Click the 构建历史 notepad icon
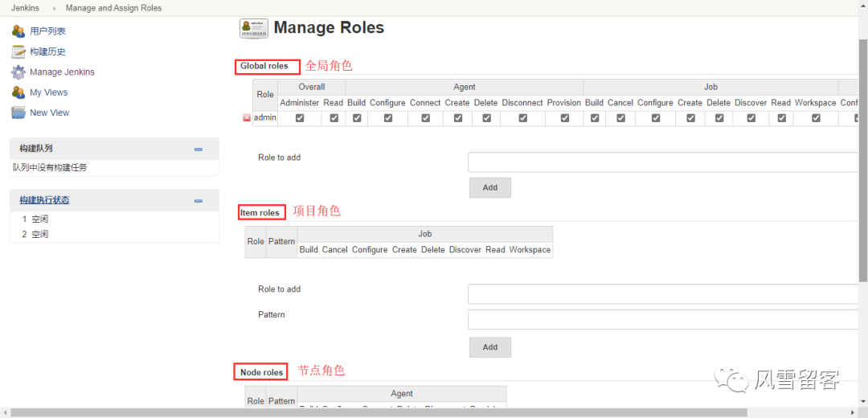The image size is (868, 418). (x=18, y=51)
